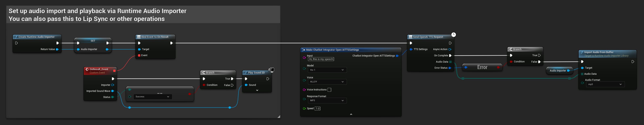Open the Success status dropdown on equals node
This screenshot has height=125, width=644.
pyautogui.click(x=153, y=97)
